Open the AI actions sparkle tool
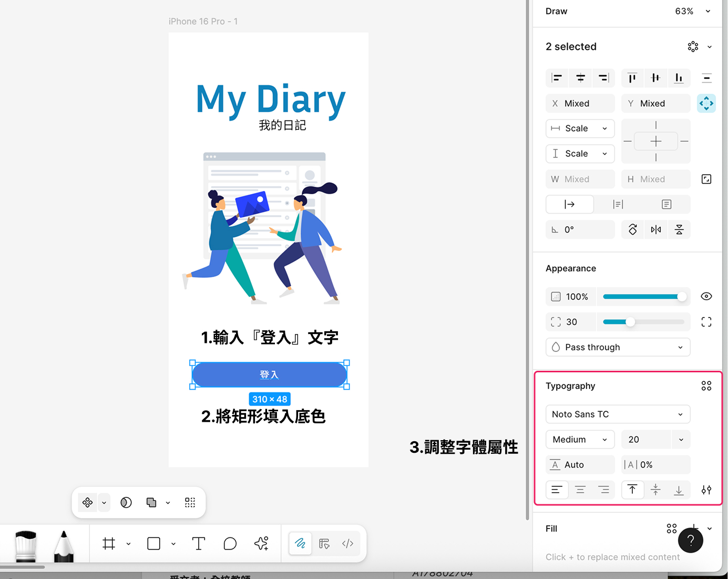 click(261, 543)
